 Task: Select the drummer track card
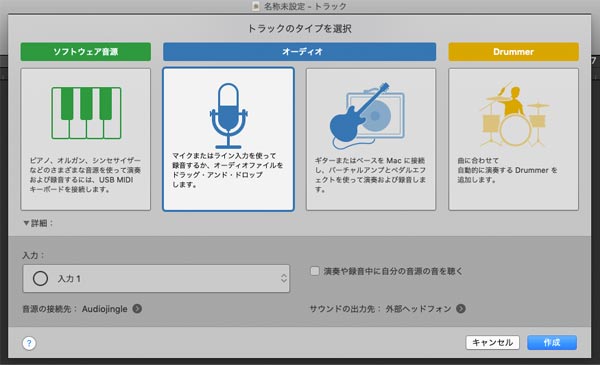tap(514, 139)
